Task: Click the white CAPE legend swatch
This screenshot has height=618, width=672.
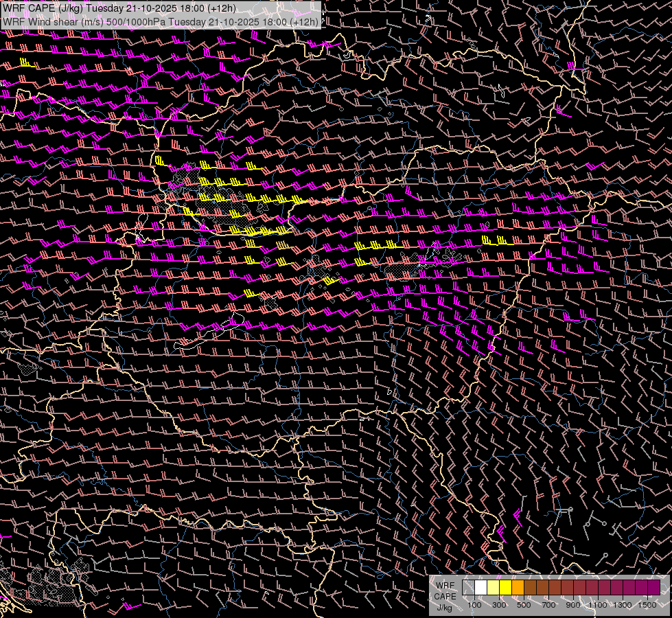Action: point(481,588)
